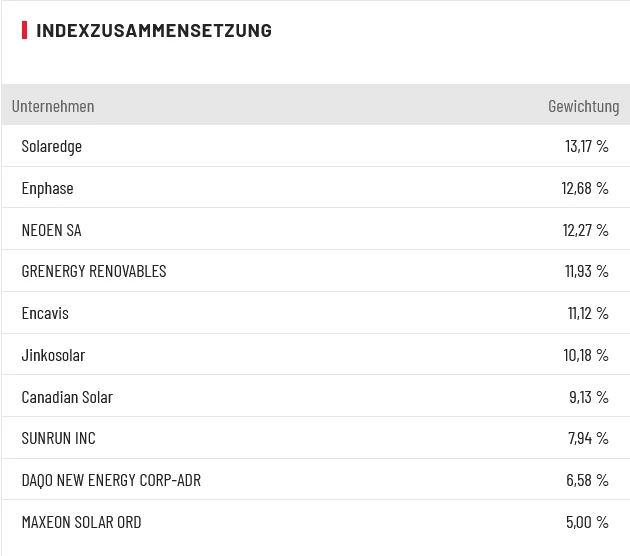Click the INDEXZUSAMMENSETZUNG heading
The width and height of the screenshot is (630, 556).
(x=154, y=30)
